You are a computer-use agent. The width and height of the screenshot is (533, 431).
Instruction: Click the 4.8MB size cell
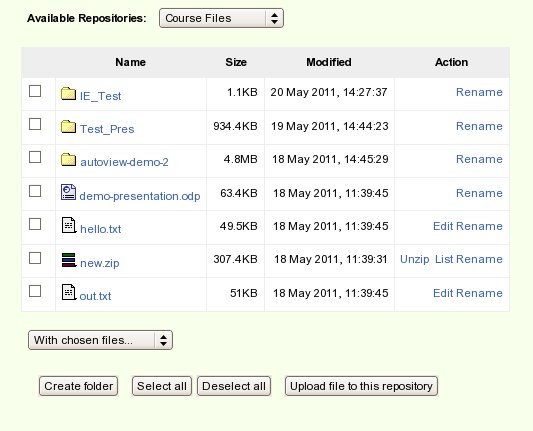pyautogui.click(x=241, y=159)
